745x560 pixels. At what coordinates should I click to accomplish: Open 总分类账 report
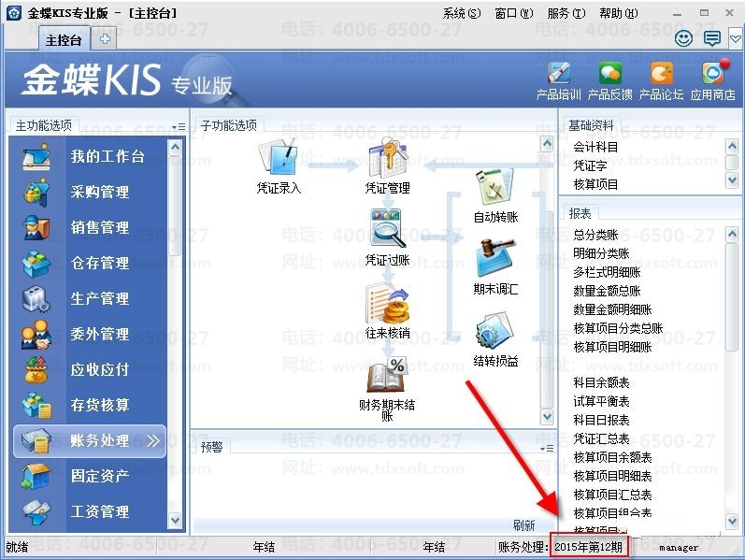(595, 235)
